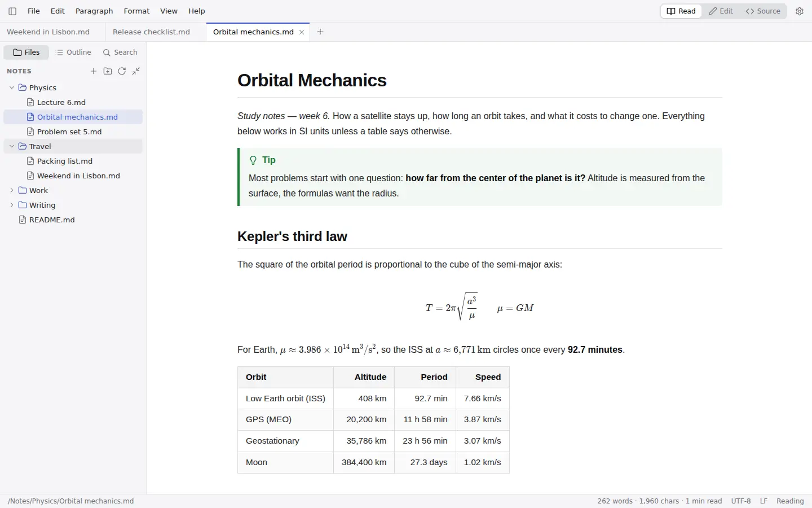Open Packing list.md file
812x508 pixels.
[x=73, y=161]
